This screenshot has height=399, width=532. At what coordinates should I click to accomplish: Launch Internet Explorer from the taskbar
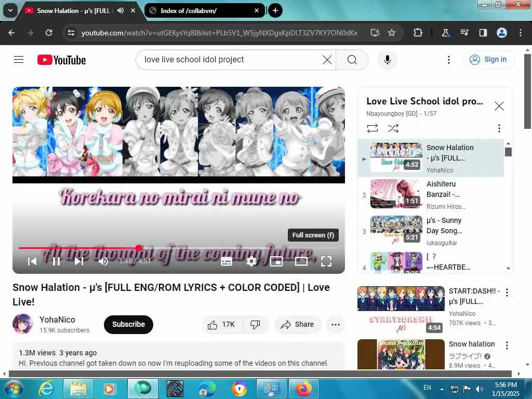46,389
